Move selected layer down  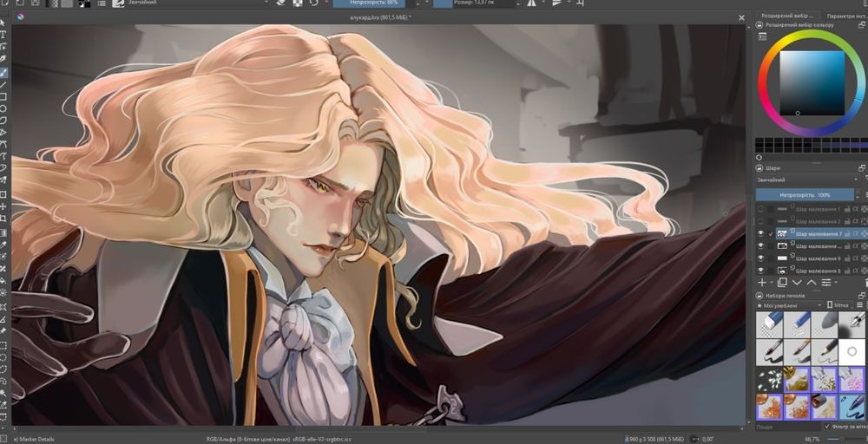click(x=797, y=283)
